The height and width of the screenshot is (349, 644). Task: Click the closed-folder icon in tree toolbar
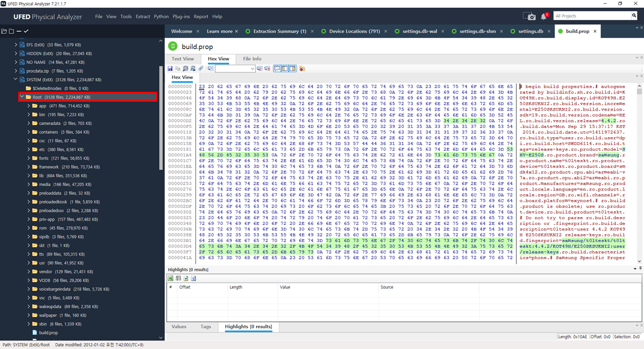click(x=11, y=31)
